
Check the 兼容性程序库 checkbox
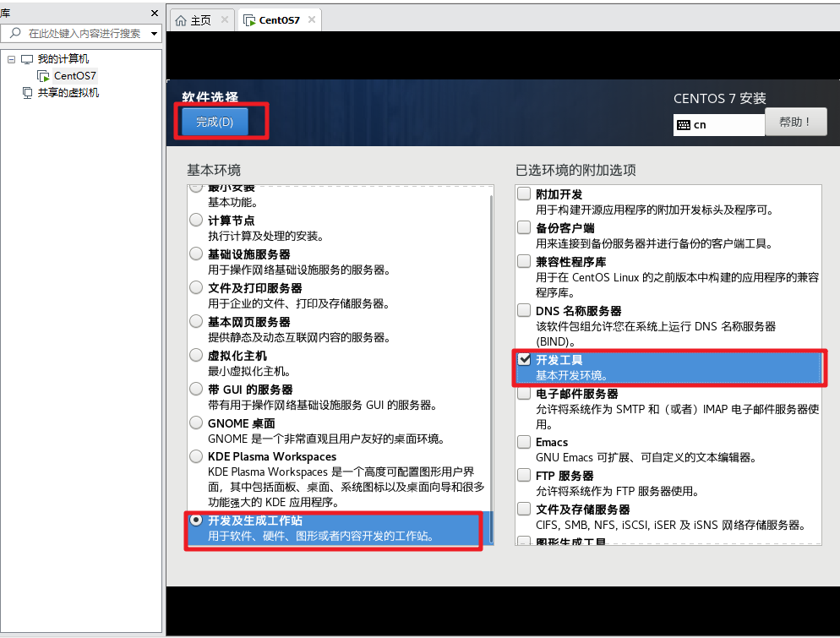coord(524,261)
